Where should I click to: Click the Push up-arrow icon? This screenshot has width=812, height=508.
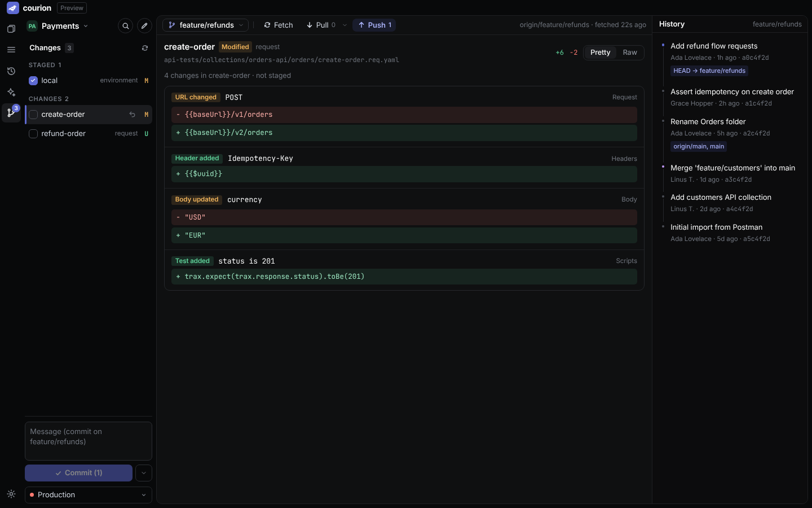361,25
